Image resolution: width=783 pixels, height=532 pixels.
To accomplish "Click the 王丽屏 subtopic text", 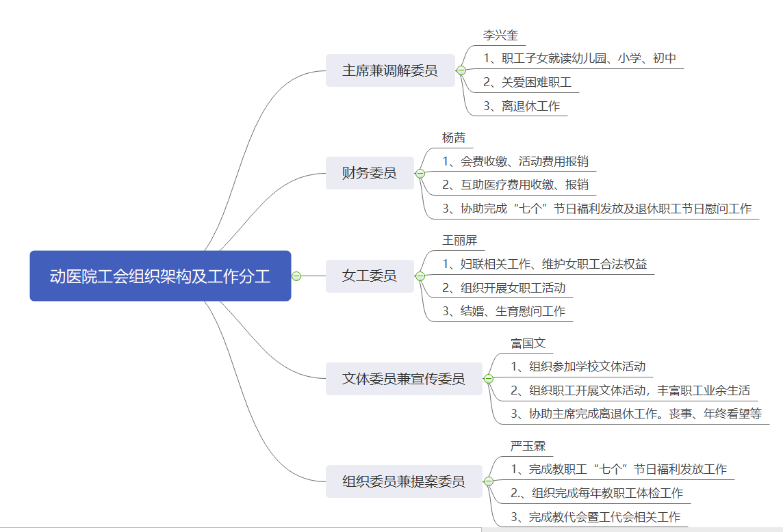I will click(x=460, y=241).
